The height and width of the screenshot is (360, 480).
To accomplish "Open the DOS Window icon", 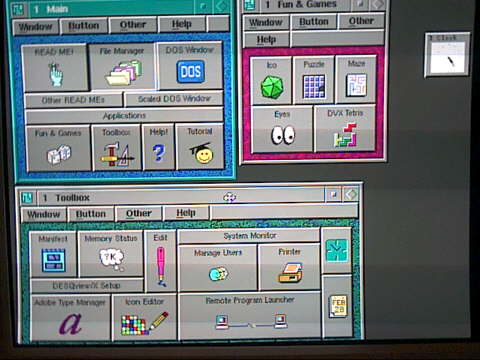I will click(190, 66).
